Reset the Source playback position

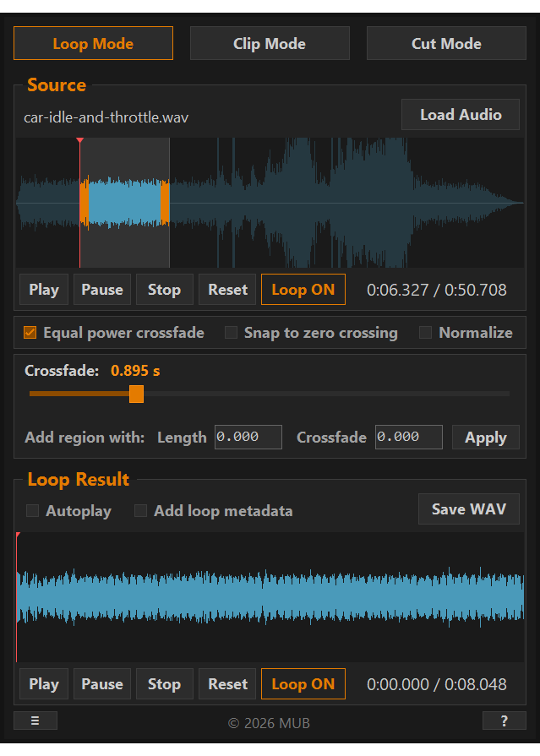(x=227, y=289)
